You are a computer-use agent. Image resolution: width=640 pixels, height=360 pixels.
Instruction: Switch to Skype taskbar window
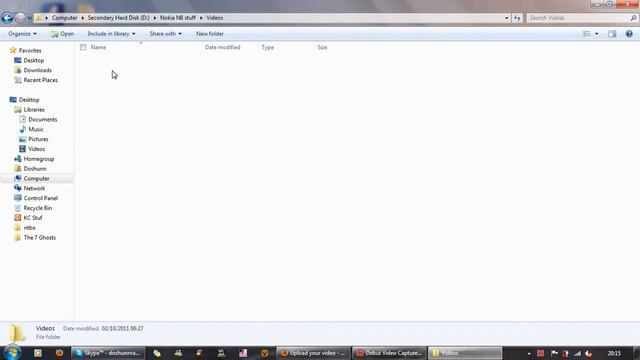pos(108,353)
